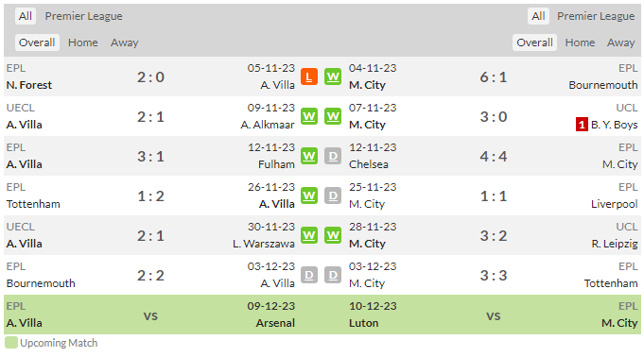Click the grey D badge next to Chelsea

pos(333,156)
